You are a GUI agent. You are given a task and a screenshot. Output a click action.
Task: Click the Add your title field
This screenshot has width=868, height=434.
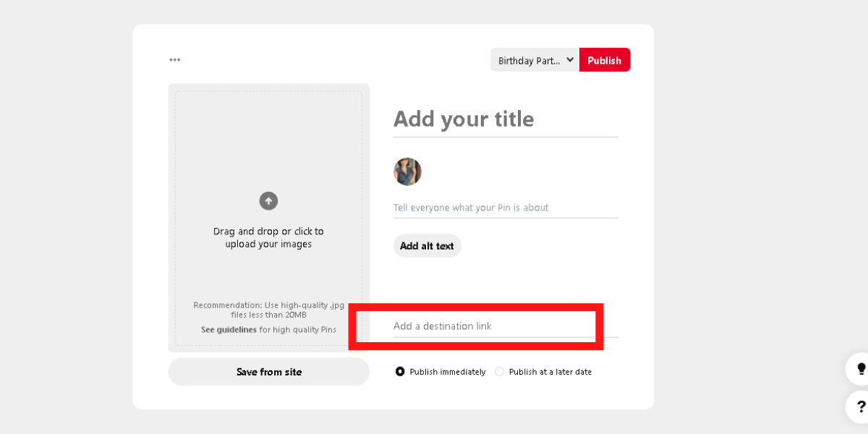(x=505, y=119)
